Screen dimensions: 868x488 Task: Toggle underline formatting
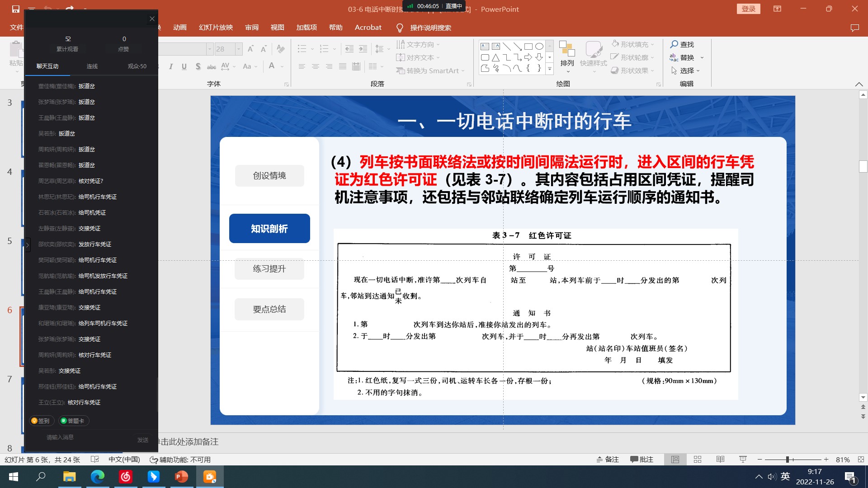point(184,66)
